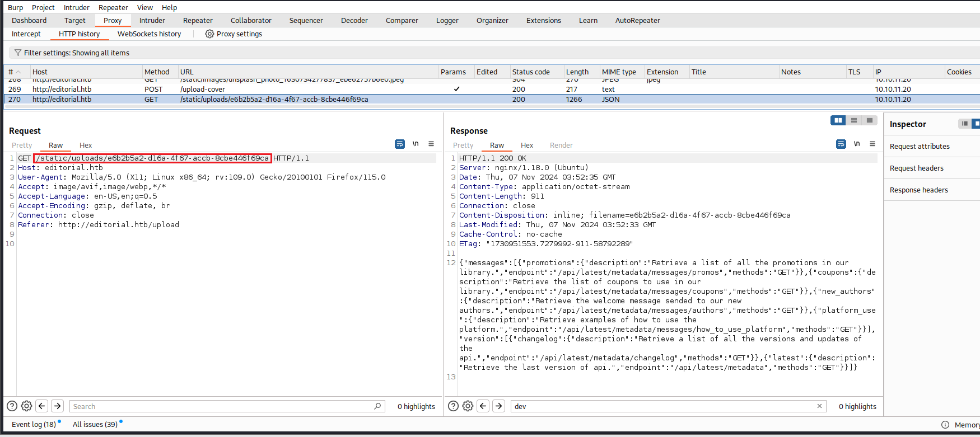The width and height of the screenshot is (980, 437).
Task: Open Request search settings gear
Action: tap(26, 406)
